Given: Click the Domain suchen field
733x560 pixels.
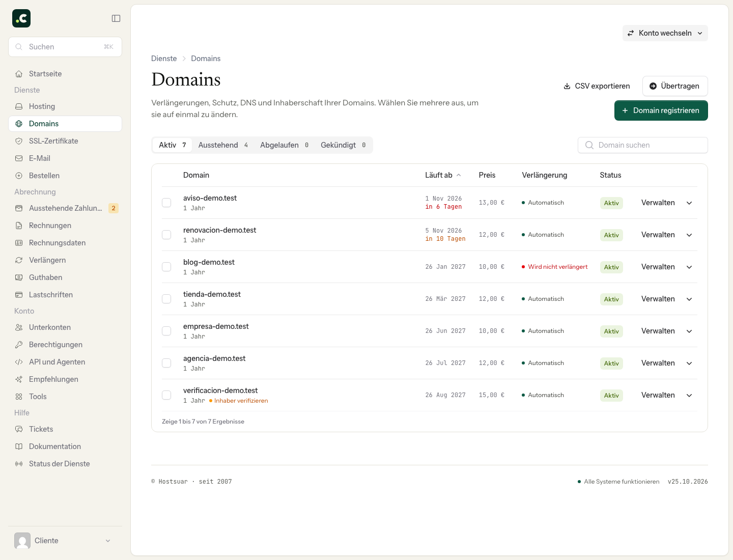Looking at the screenshot, I should point(643,145).
